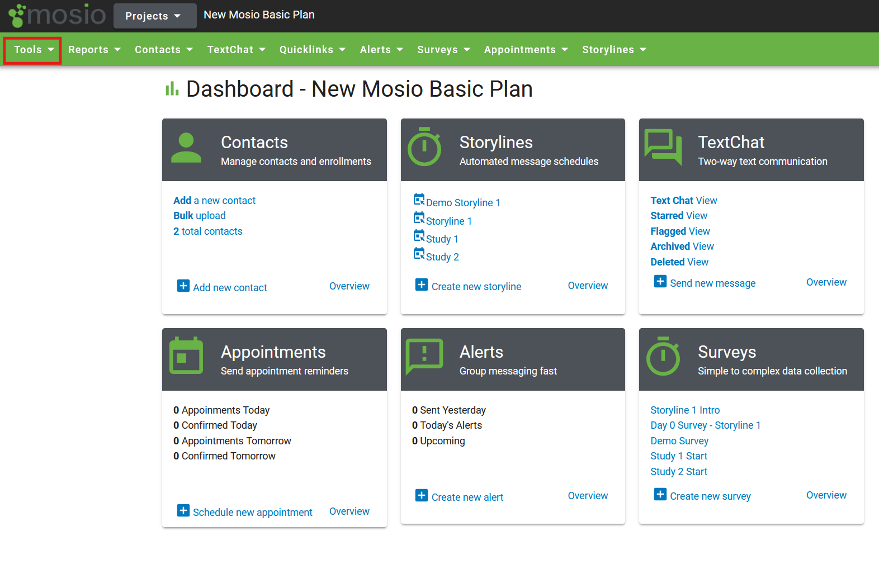Screen dimensions: 879x588
Task: Click the Alerts exclamation bubble icon
Action: click(424, 356)
